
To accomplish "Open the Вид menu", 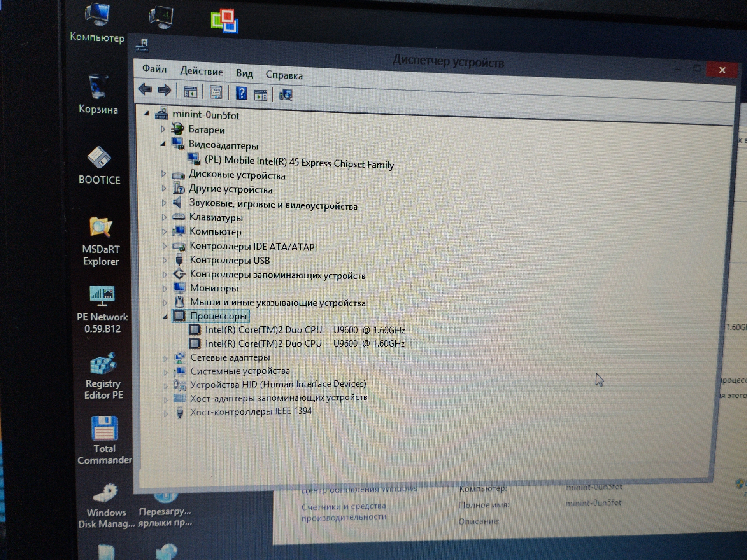I will [244, 73].
